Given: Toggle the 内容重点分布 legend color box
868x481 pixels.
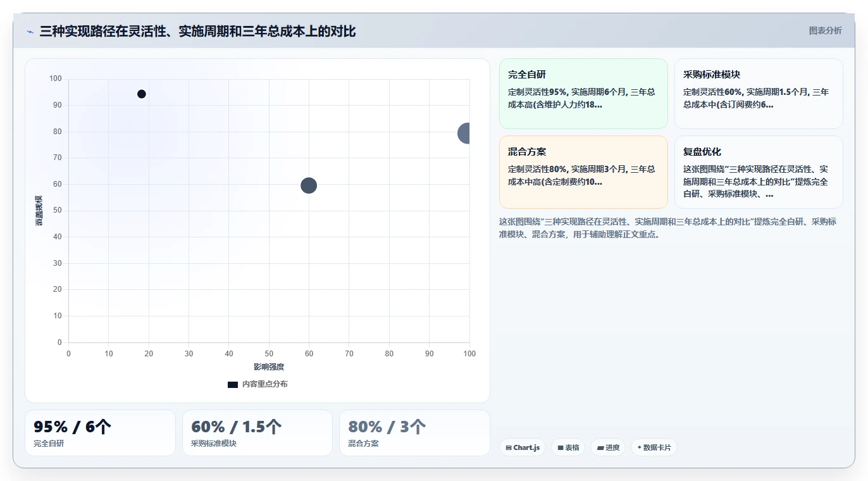Looking at the screenshot, I should pos(233,384).
